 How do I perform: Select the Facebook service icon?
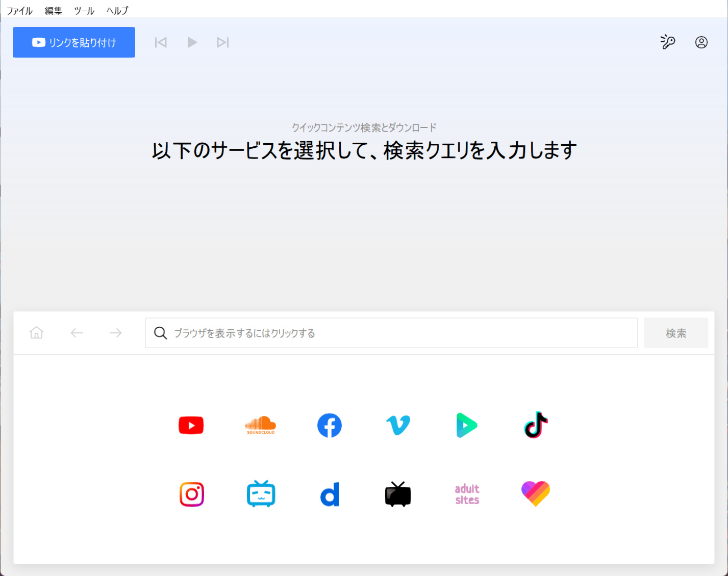pyautogui.click(x=330, y=425)
